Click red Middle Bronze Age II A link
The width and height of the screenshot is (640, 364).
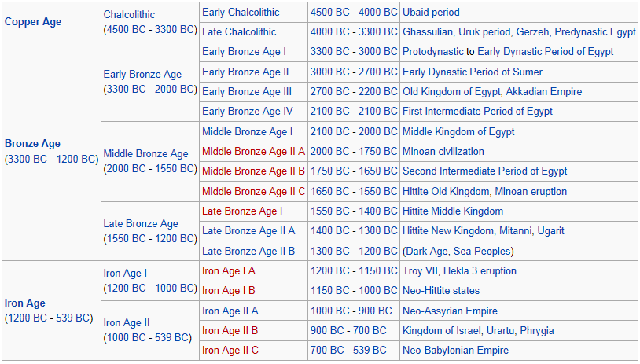(x=253, y=152)
